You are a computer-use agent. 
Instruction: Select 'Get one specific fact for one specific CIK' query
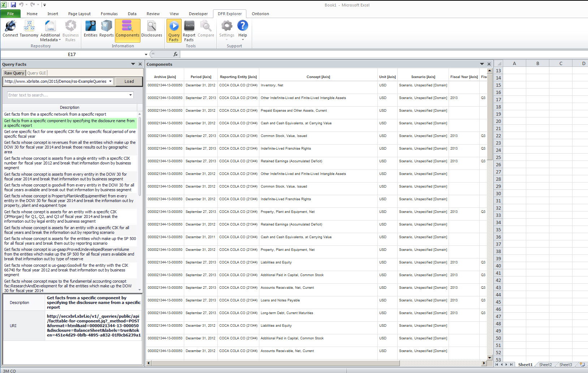point(70,134)
